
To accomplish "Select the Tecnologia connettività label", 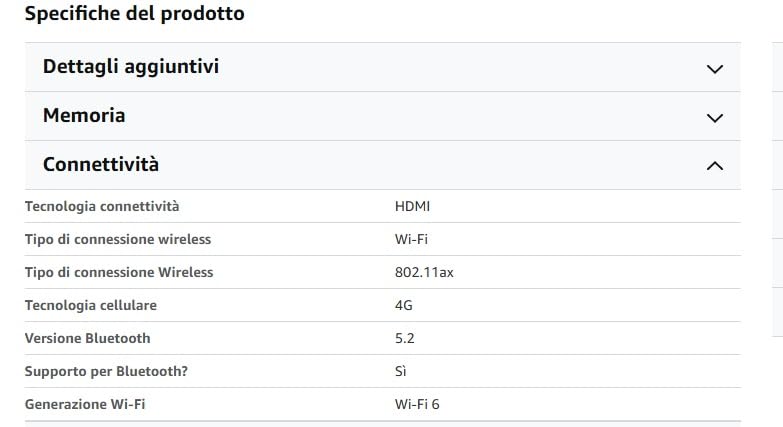I will (102, 206).
